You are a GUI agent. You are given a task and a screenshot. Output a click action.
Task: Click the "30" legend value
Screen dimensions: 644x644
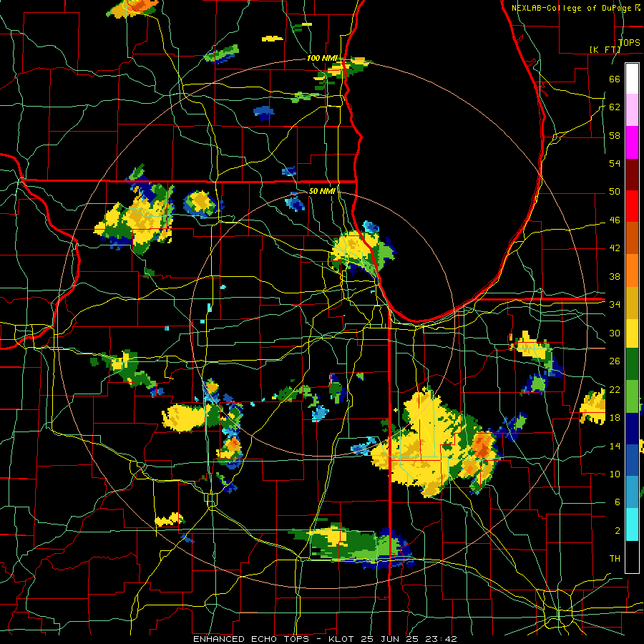coord(615,333)
